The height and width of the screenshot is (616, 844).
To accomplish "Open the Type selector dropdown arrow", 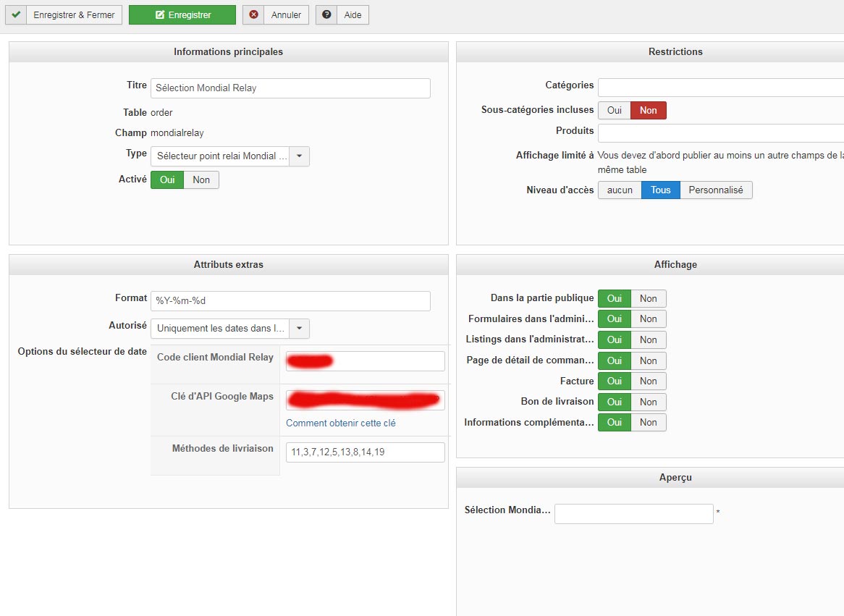I will click(x=299, y=156).
